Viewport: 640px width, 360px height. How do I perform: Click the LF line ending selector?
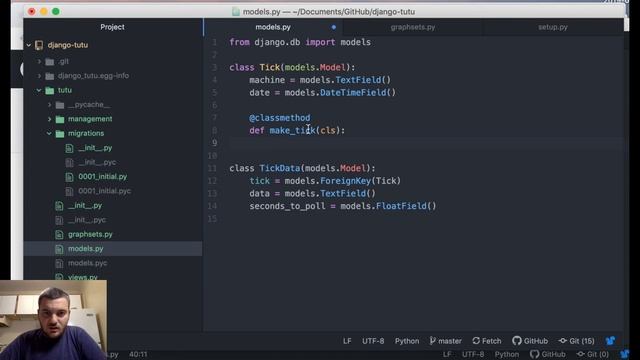click(347, 341)
